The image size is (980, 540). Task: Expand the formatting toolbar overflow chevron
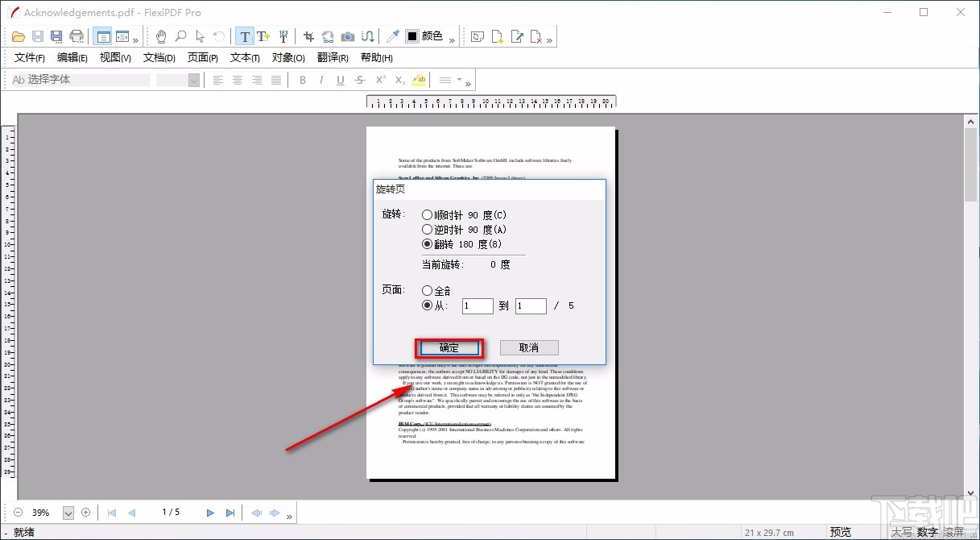coord(469,82)
